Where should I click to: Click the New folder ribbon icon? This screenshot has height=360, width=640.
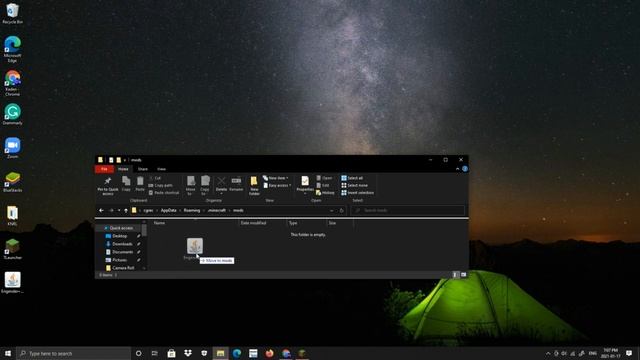pyautogui.click(x=254, y=186)
